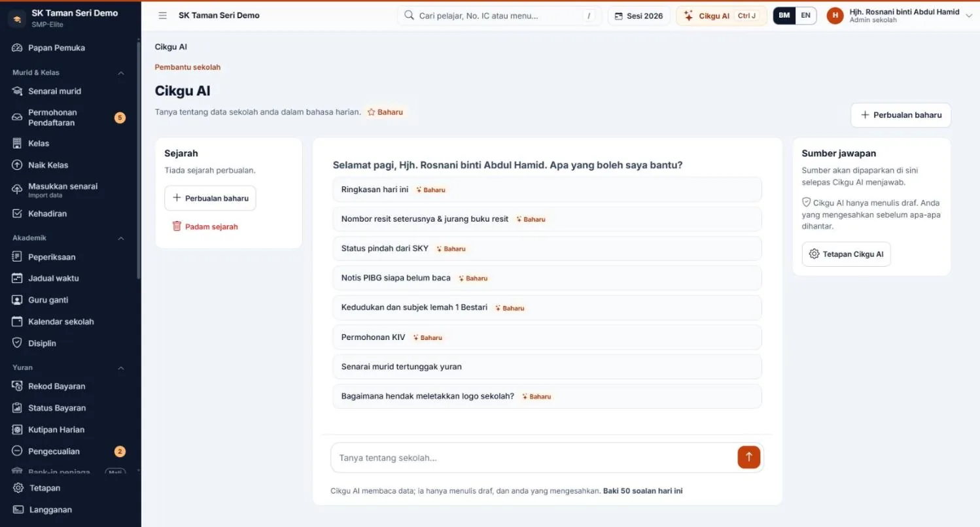Click the Kehadiran checkmark icon
Image resolution: width=980 pixels, height=527 pixels.
(x=17, y=213)
